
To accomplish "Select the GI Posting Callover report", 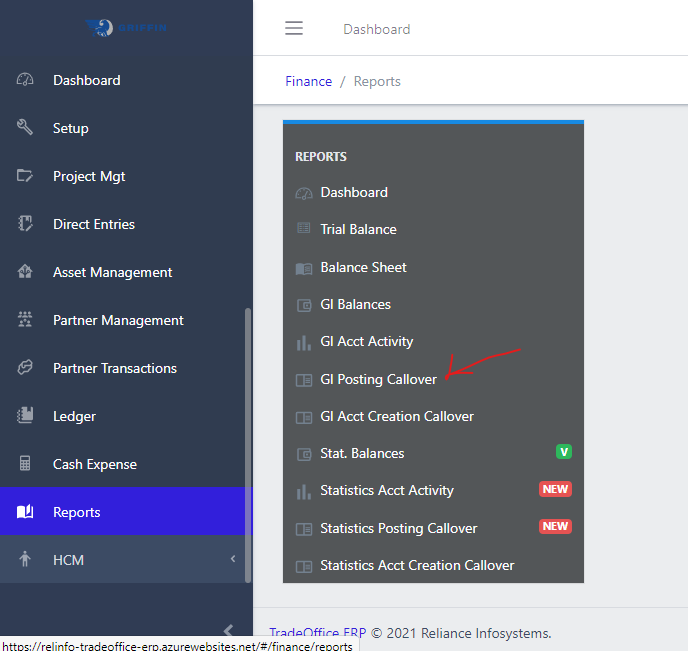I will [x=378, y=379].
